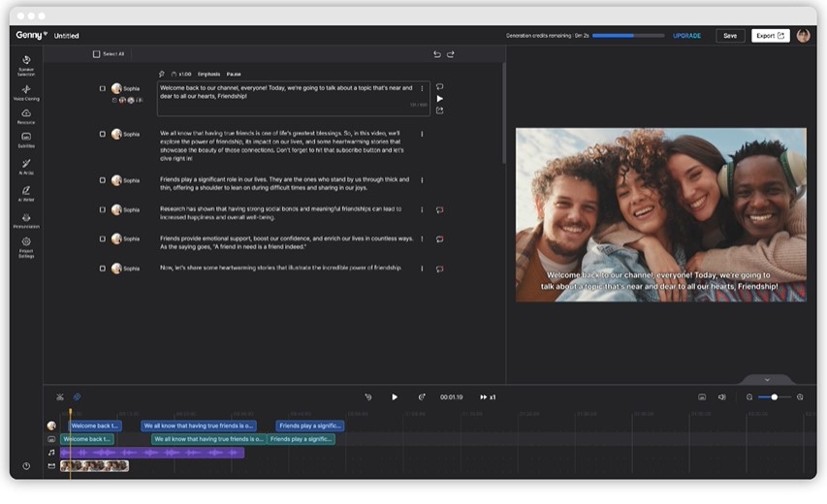This screenshot has height=504, width=827.
Task: Select the video thumbnail clip in timeline
Action: point(94,465)
